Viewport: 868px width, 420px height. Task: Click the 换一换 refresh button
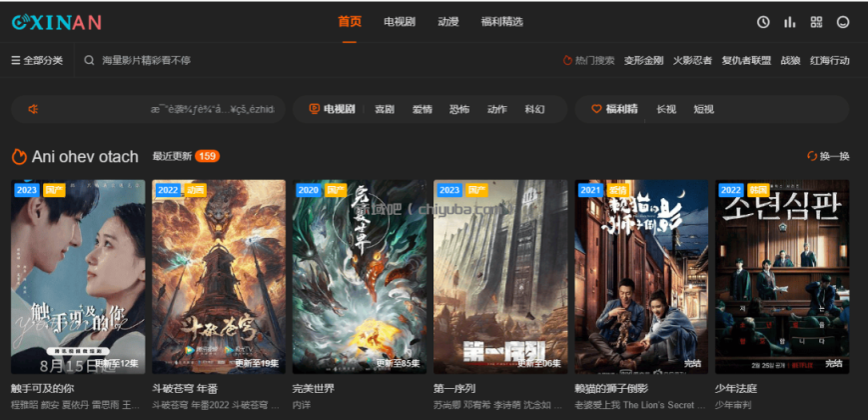pos(828,157)
